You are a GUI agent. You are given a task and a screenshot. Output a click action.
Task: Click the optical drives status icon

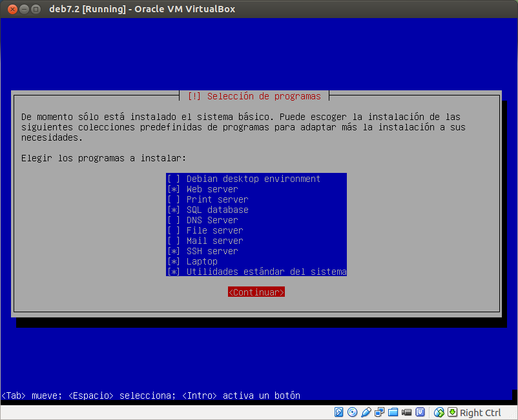tap(353, 412)
